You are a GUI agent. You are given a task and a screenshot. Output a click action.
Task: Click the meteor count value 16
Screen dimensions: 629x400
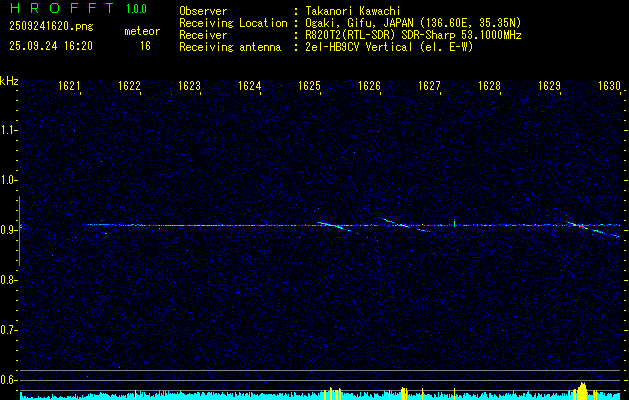pos(145,46)
